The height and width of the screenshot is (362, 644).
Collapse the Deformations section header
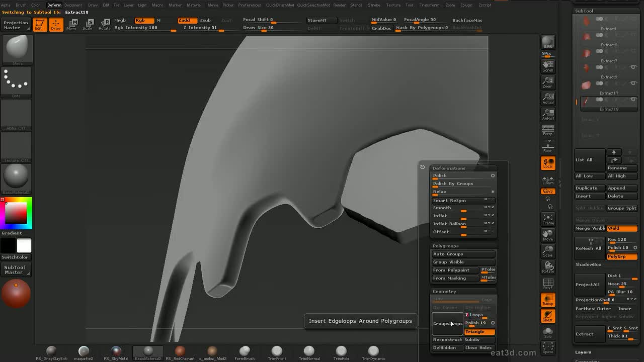(449, 168)
